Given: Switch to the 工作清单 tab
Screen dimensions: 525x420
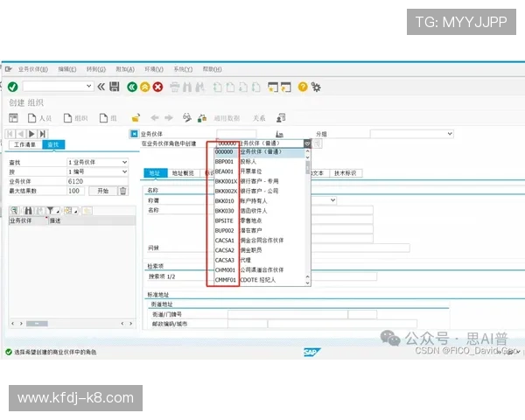Looking at the screenshot, I should click(x=25, y=144).
